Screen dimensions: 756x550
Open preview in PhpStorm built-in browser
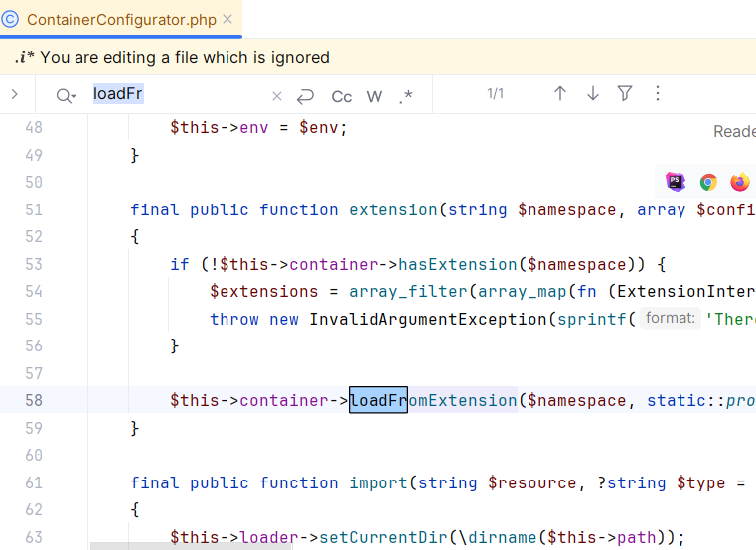click(x=676, y=182)
